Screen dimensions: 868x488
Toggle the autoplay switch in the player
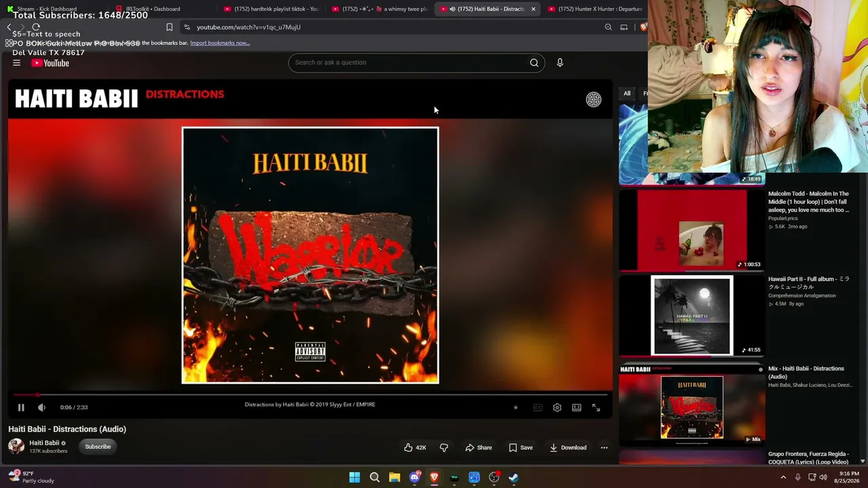515,407
